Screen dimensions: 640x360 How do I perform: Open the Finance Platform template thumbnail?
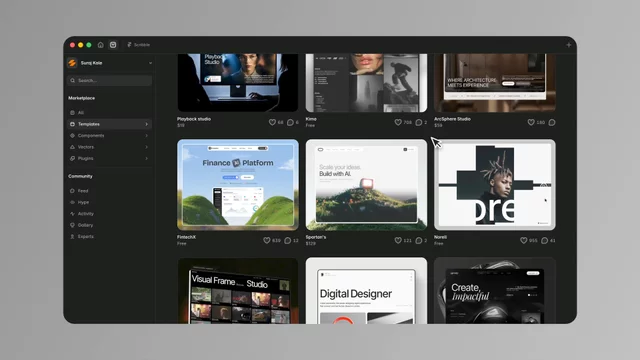point(238,185)
